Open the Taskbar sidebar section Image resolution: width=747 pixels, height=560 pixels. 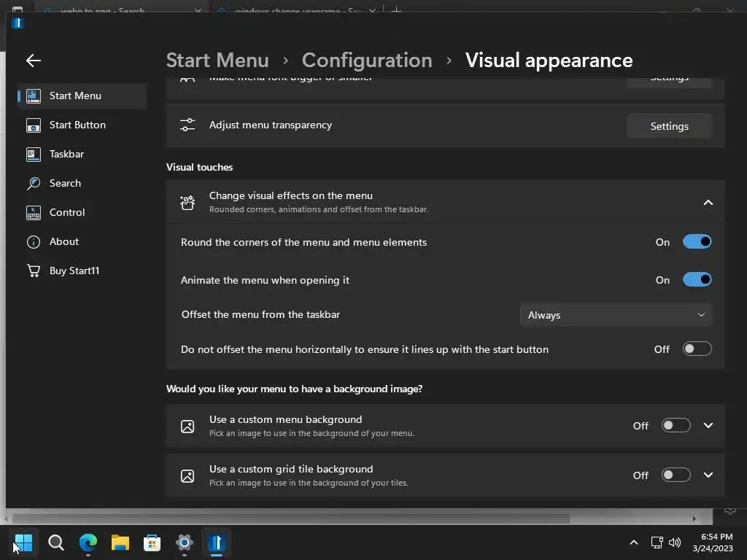[x=82, y=154]
